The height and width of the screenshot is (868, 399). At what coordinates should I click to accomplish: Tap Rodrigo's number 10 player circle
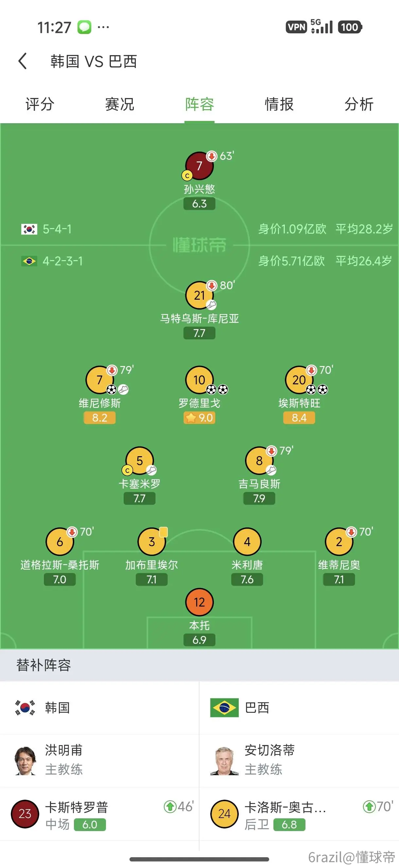[x=199, y=380]
